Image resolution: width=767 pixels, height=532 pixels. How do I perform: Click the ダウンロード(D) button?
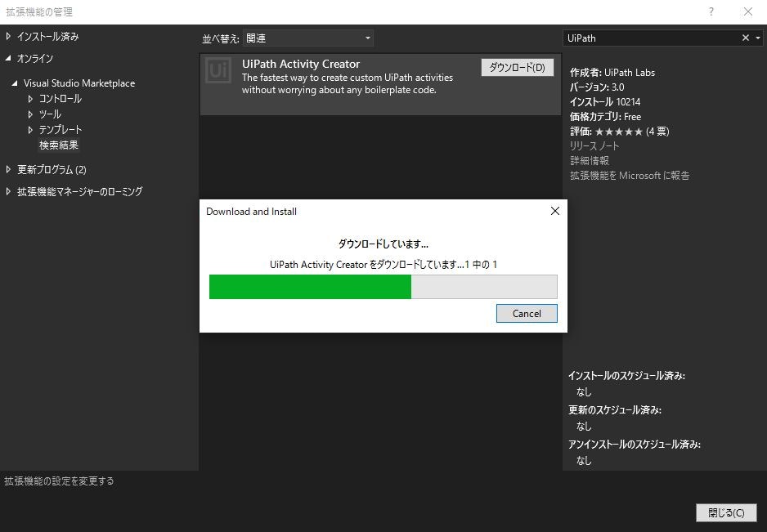pos(517,68)
